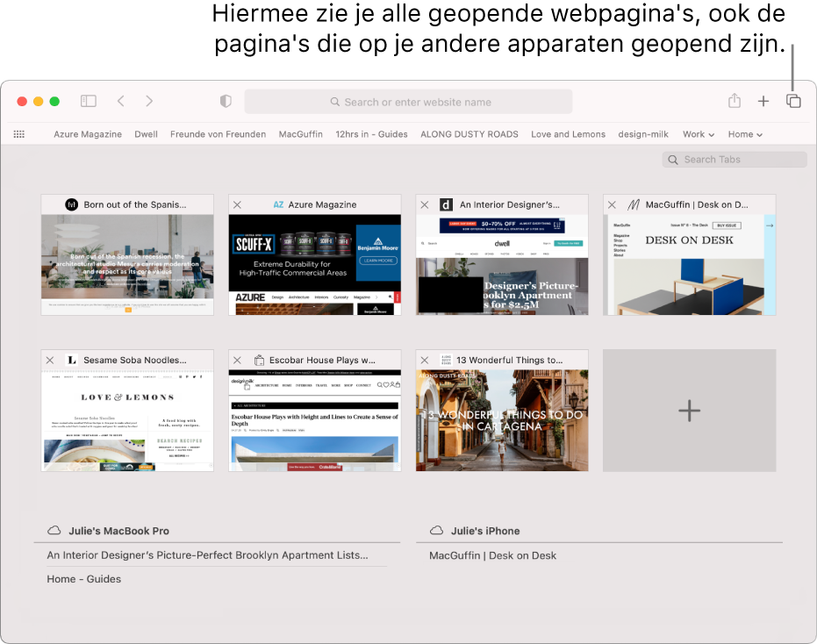The image size is (817, 644).
Task: Close the Escobar House Plays tab
Action: pos(237,360)
